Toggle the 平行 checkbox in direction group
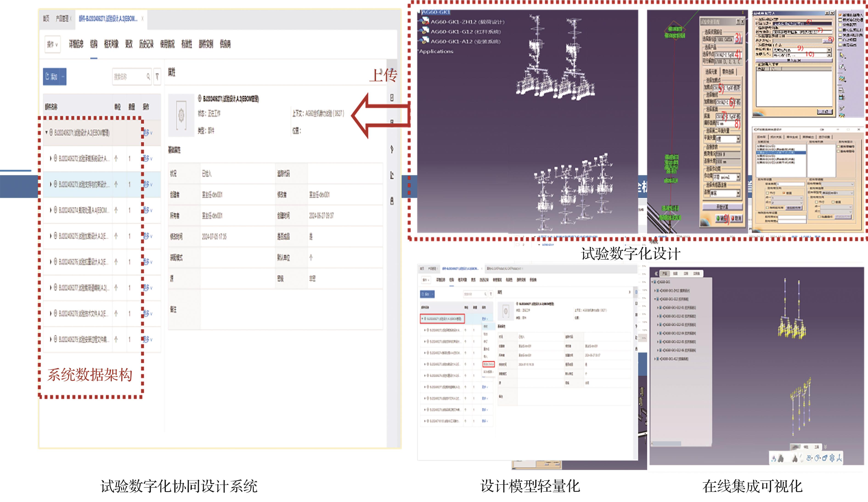The height and width of the screenshot is (502, 868). pos(767,193)
